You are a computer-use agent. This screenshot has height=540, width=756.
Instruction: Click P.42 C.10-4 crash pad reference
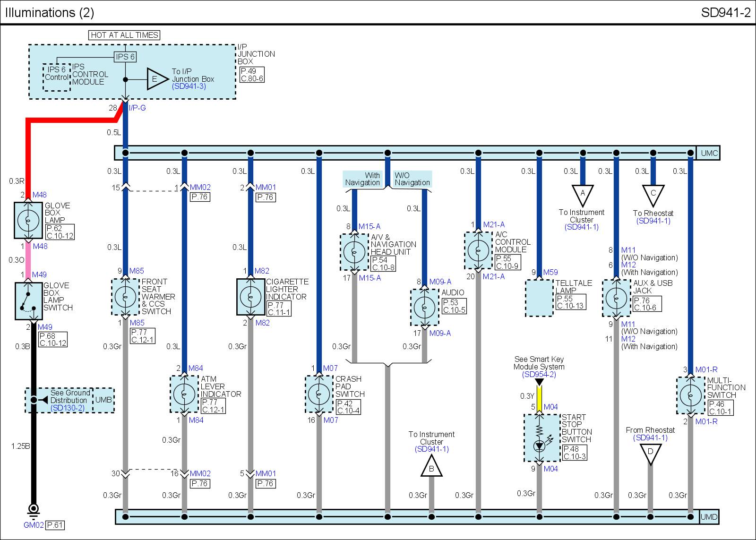click(348, 407)
